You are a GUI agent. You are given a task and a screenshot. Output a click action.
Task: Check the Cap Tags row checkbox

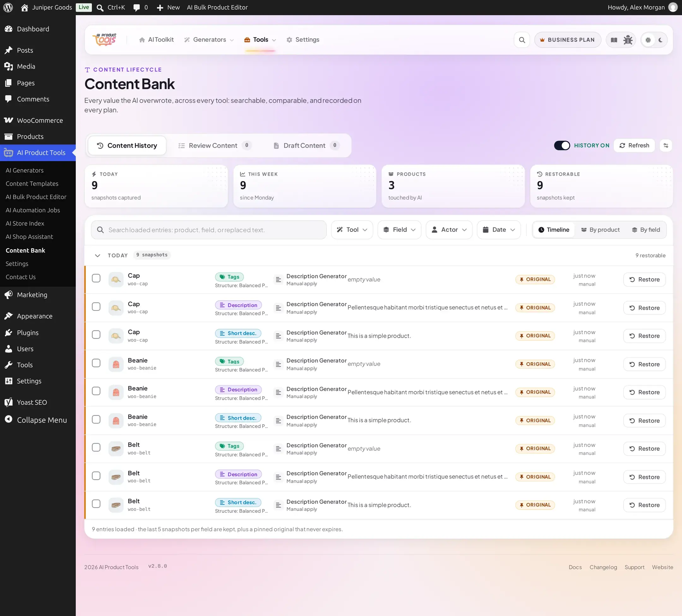(x=96, y=278)
